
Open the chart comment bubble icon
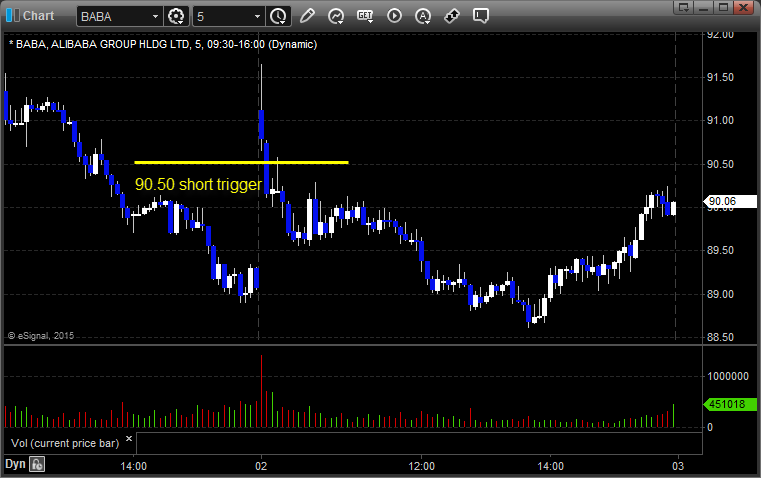[x=481, y=16]
